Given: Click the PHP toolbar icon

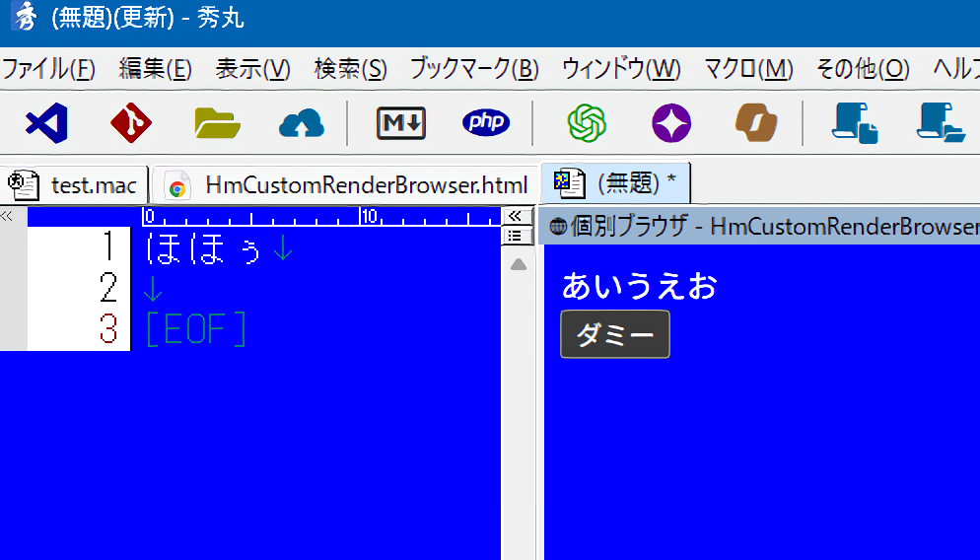Looking at the screenshot, I should coord(486,123).
